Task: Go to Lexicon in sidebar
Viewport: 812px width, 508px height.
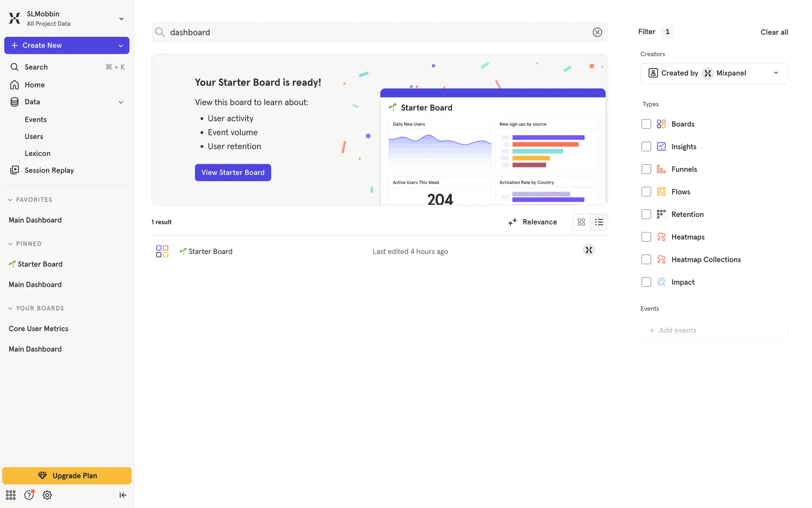Action: coord(37,153)
